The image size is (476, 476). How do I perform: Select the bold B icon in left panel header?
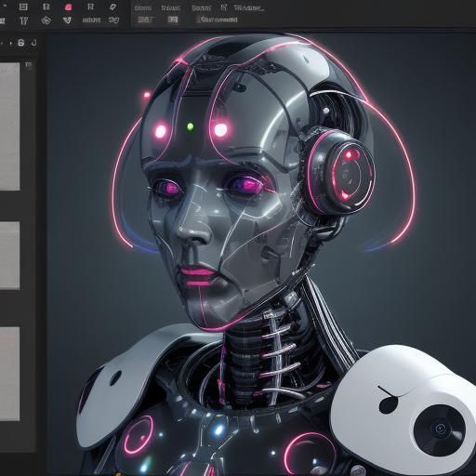click(21, 43)
